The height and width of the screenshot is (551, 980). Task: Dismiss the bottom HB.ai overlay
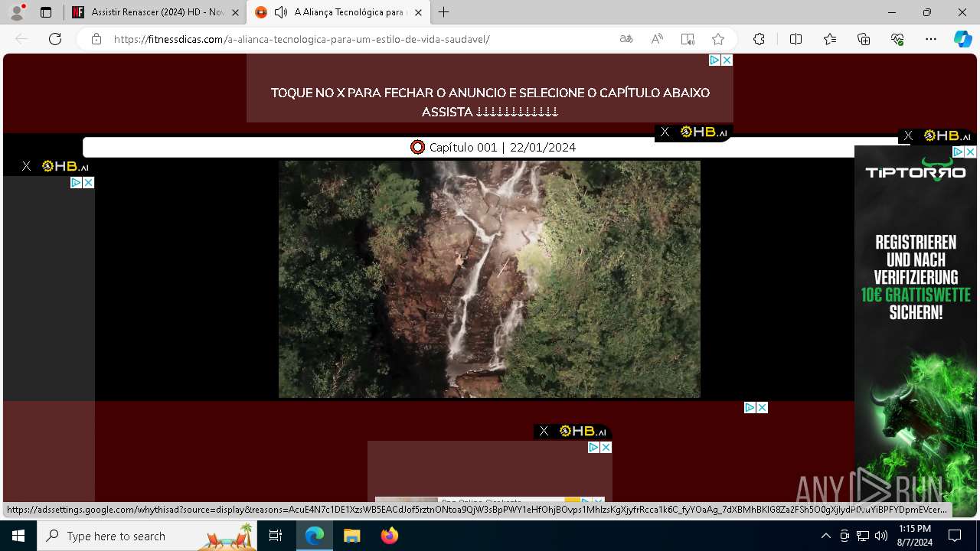point(544,431)
